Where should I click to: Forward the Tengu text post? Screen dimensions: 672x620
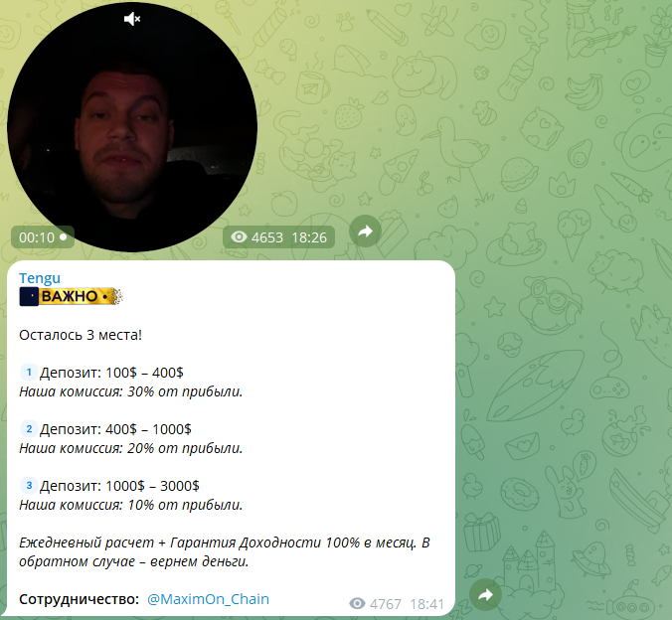click(x=485, y=595)
